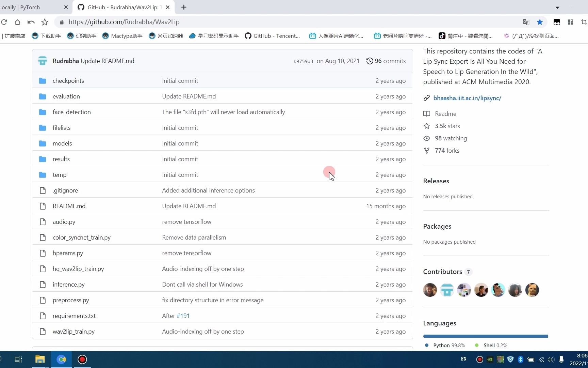Click the blue bookmarked star icon
The image size is (588, 368).
coord(540,22)
